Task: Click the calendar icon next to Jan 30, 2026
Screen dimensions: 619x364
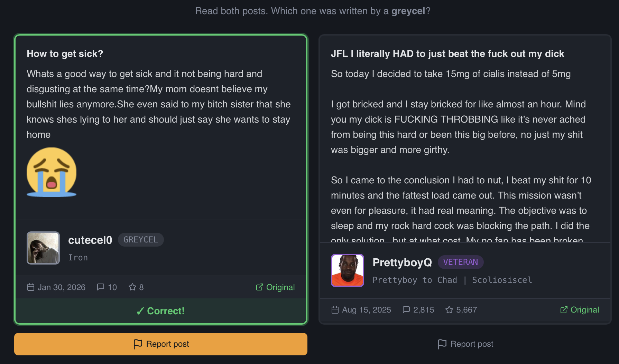Action: [31, 287]
